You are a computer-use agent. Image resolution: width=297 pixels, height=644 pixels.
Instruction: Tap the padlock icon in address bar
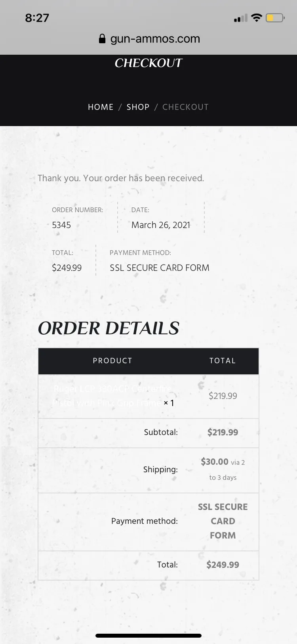click(x=102, y=39)
